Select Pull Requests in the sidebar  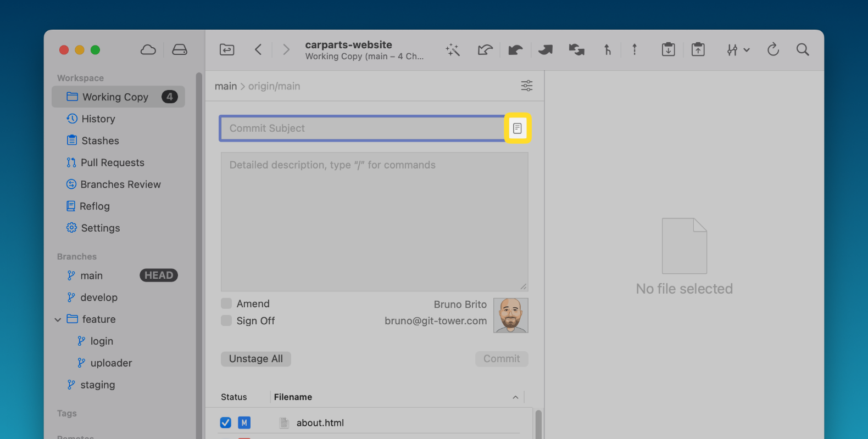112,163
